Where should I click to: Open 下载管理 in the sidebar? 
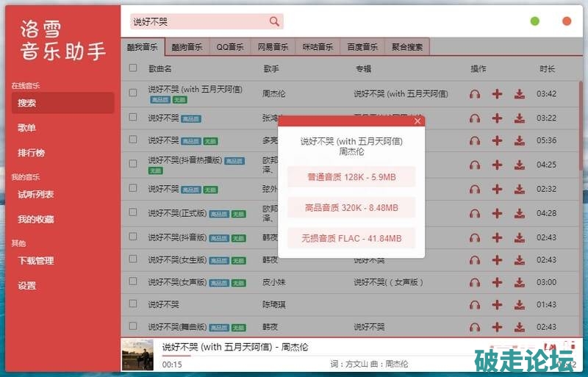pos(36,261)
